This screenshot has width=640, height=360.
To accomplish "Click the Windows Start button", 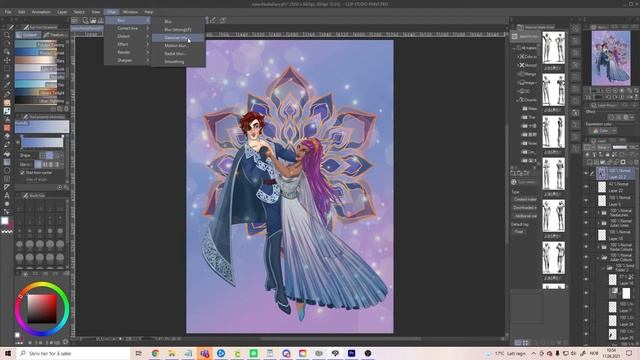I will tap(8, 353).
